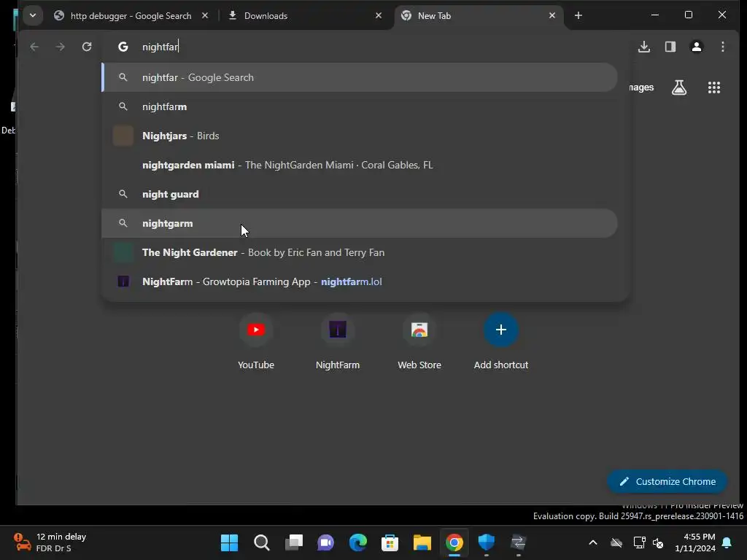
Task: Open the Chrome three-dot menu
Action: pos(723,47)
